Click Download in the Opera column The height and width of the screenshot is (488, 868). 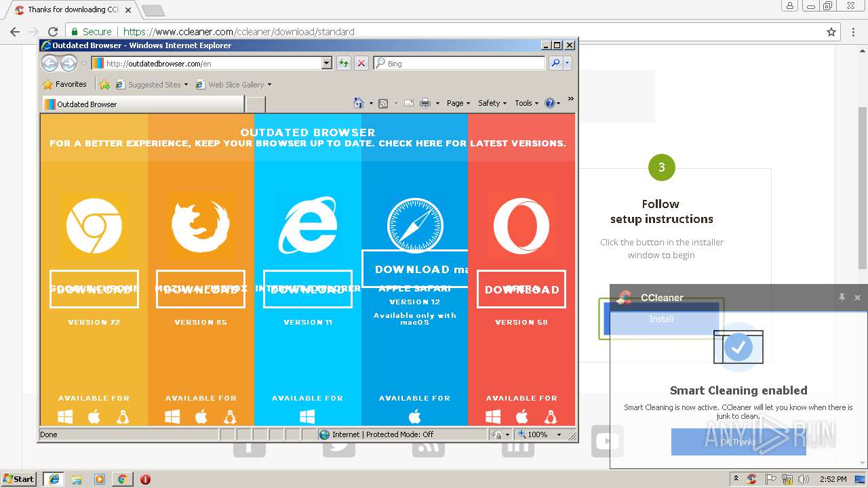pos(521,289)
